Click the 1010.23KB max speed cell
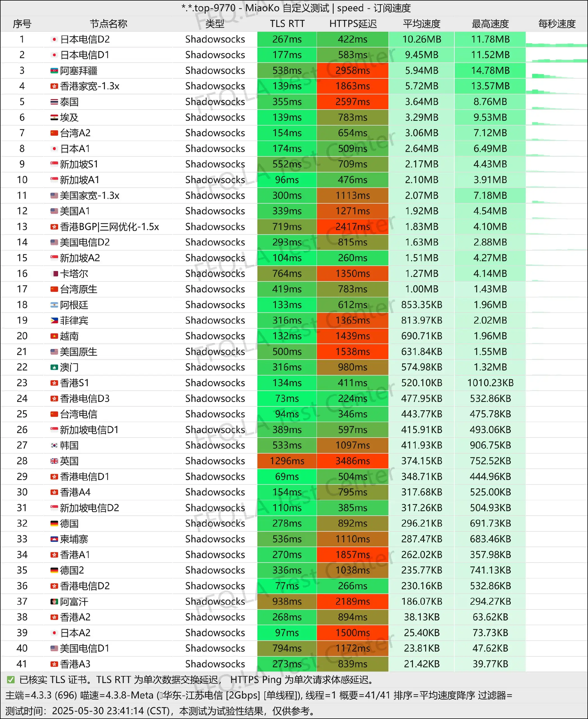Image resolution: width=588 pixels, height=719 pixels. point(490,383)
